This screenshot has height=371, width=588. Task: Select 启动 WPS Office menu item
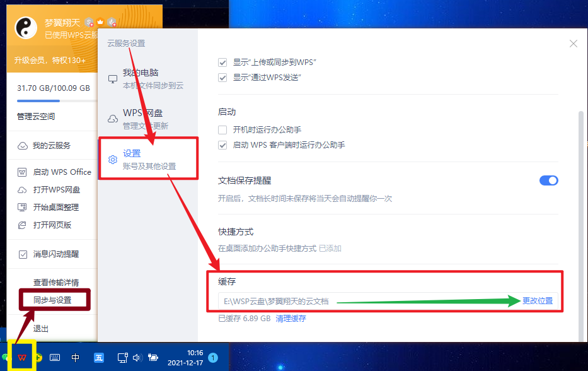pyautogui.click(x=62, y=172)
